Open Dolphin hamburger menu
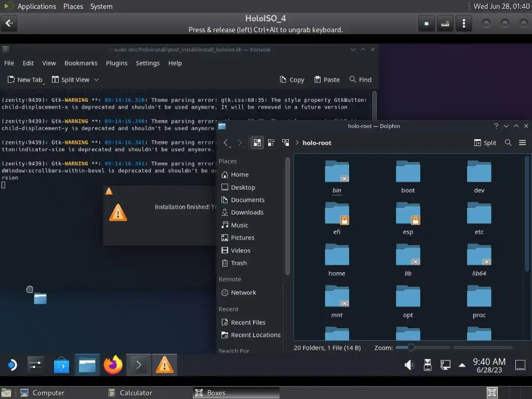This screenshot has height=399, width=532. click(522, 143)
